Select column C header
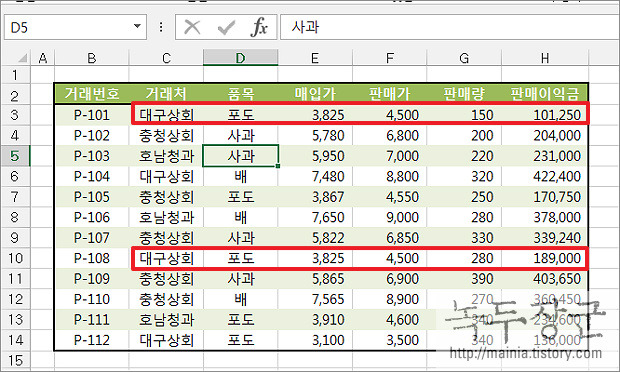The height and width of the screenshot is (372, 620). [x=166, y=58]
